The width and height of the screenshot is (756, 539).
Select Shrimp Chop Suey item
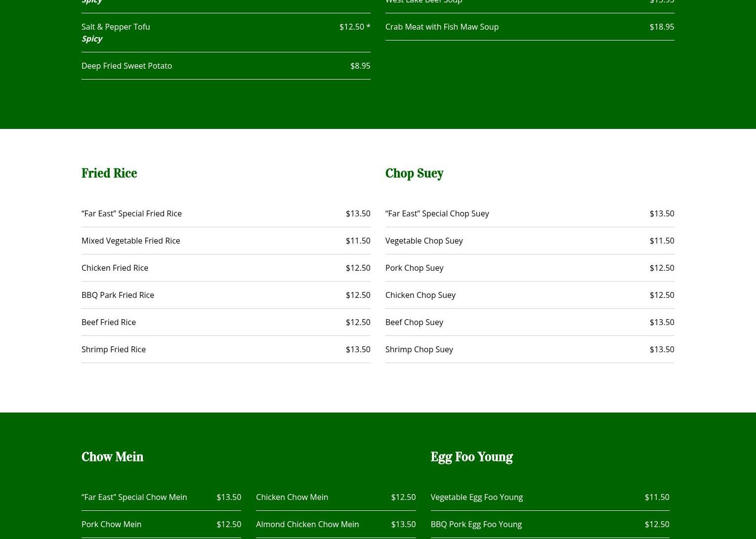click(419, 349)
